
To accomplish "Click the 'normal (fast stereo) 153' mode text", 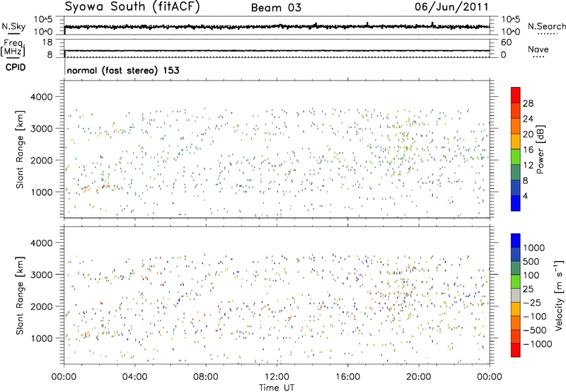I will 123,70.
